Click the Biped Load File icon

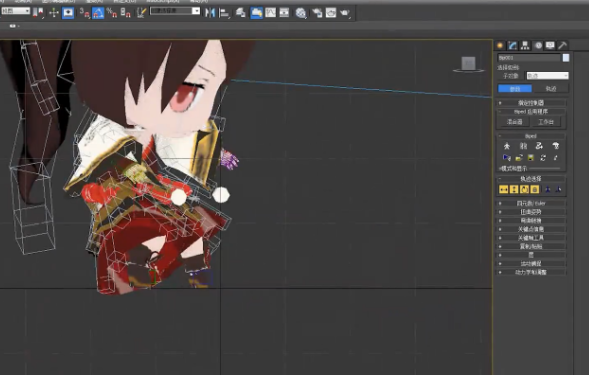coord(519,157)
